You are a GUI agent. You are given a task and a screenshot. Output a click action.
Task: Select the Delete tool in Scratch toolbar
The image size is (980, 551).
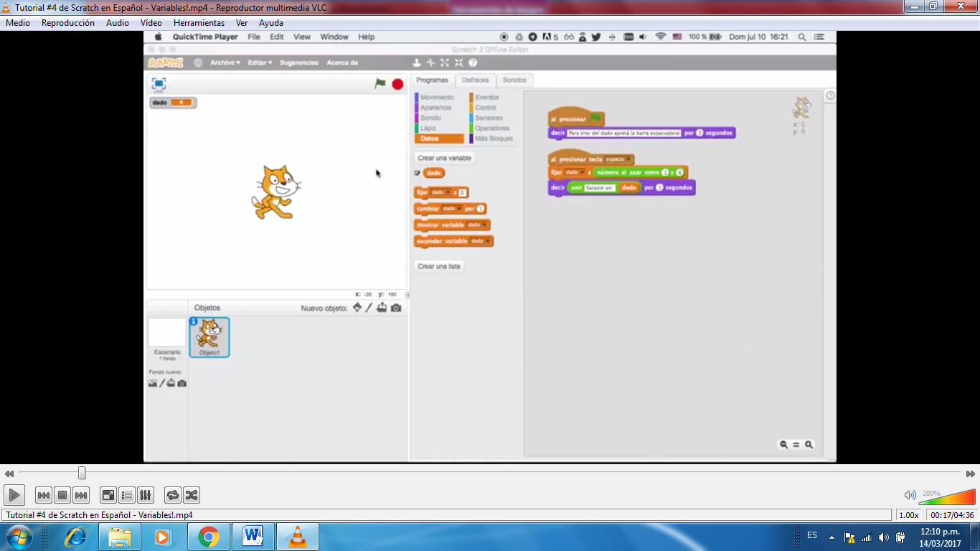(430, 62)
